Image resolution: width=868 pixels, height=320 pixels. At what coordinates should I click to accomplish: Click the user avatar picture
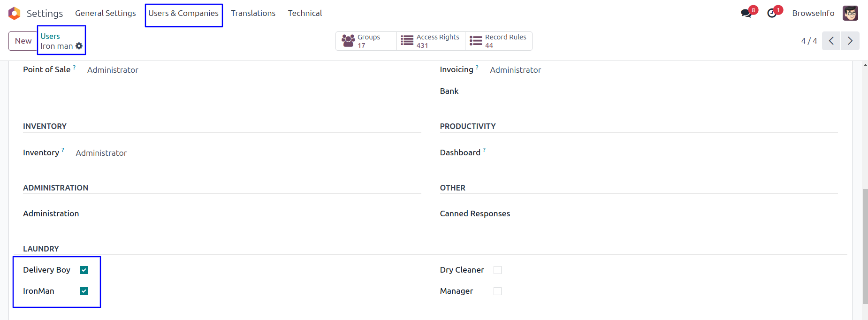pos(850,13)
